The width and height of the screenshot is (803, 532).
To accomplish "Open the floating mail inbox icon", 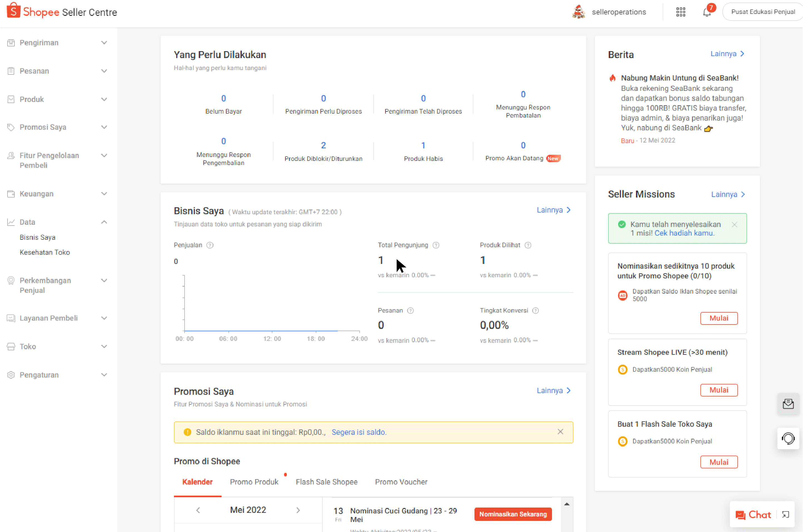I will pyautogui.click(x=788, y=404).
